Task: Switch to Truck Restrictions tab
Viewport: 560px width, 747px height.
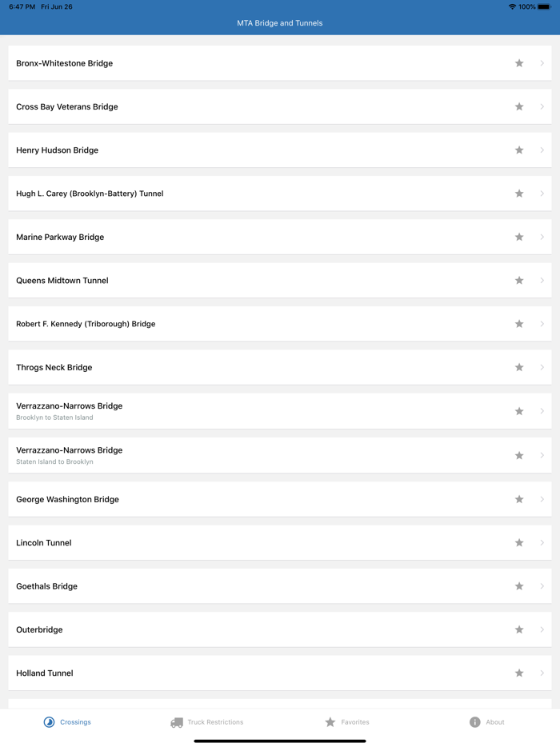Action: (x=215, y=722)
